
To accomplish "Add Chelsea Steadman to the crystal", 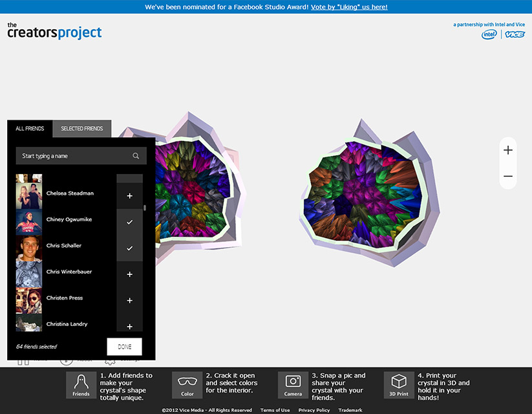I will 129,195.
